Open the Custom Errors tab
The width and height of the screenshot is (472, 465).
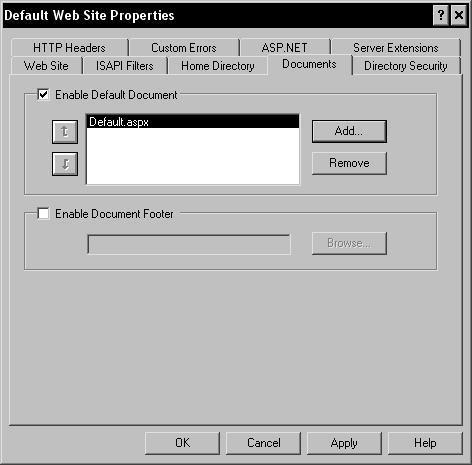click(x=184, y=48)
